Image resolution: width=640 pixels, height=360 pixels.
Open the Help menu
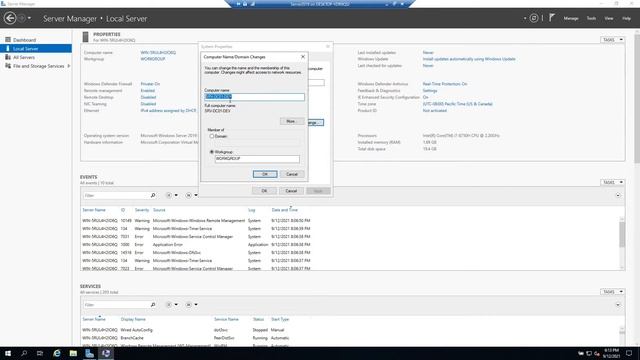coord(626,18)
